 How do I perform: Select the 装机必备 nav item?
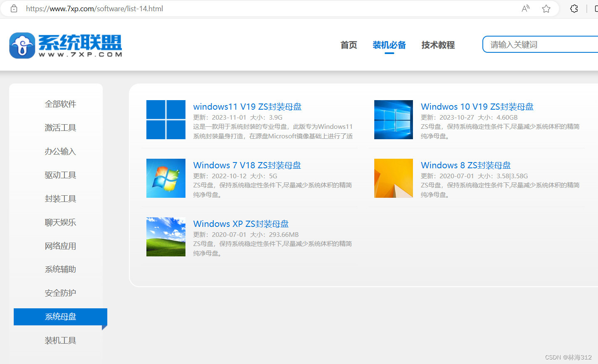pyautogui.click(x=389, y=45)
